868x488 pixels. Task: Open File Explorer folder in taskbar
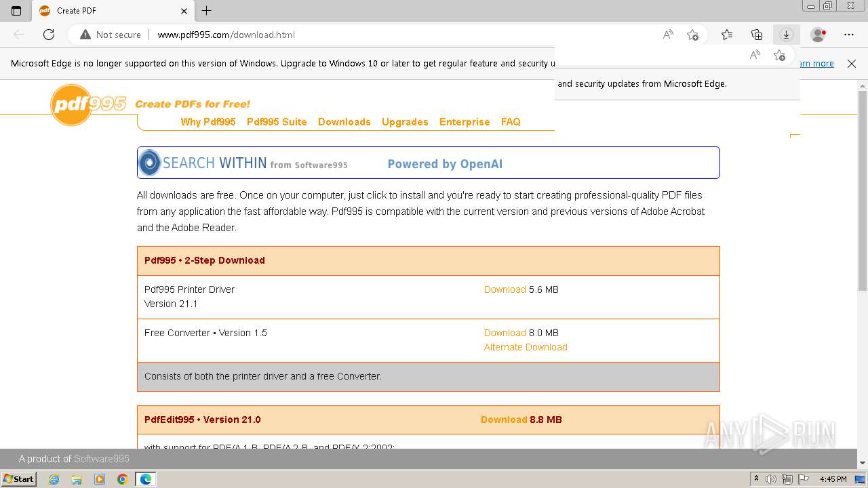click(x=77, y=479)
